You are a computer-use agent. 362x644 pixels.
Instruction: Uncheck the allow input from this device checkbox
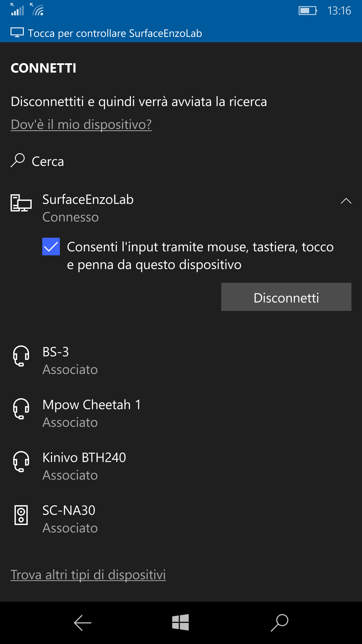51,247
